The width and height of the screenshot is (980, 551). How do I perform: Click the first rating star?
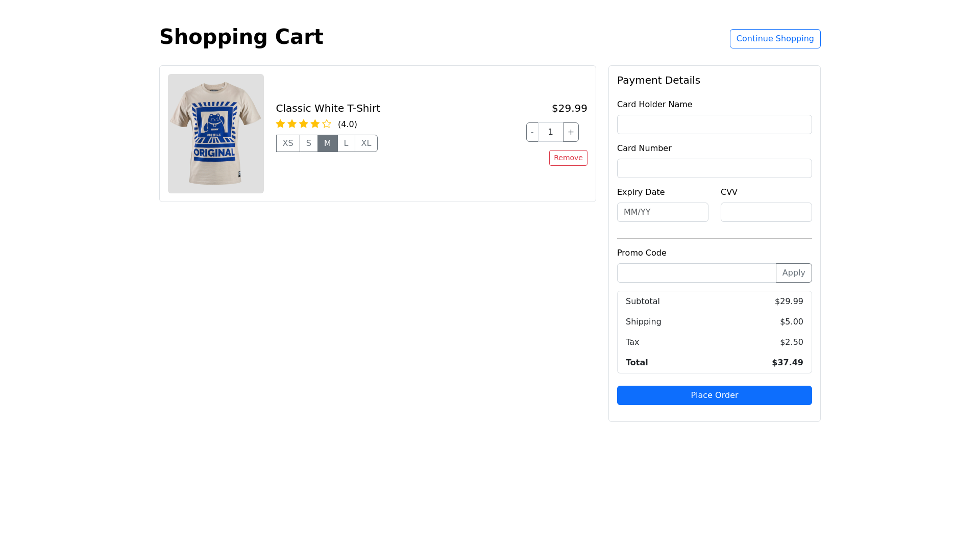(x=280, y=124)
